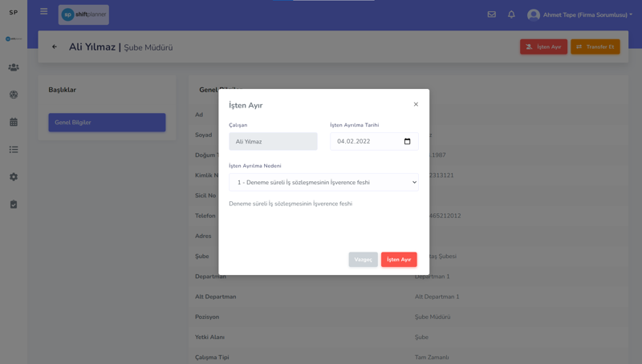Open settings gear in sidebar

pos(14,176)
